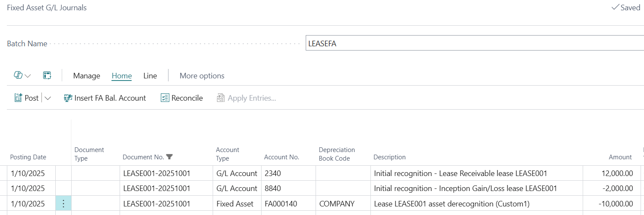
Task: Click the COMPANY Depreciation Book Code cell
Action: pyautogui.click(x=343, y=203)
